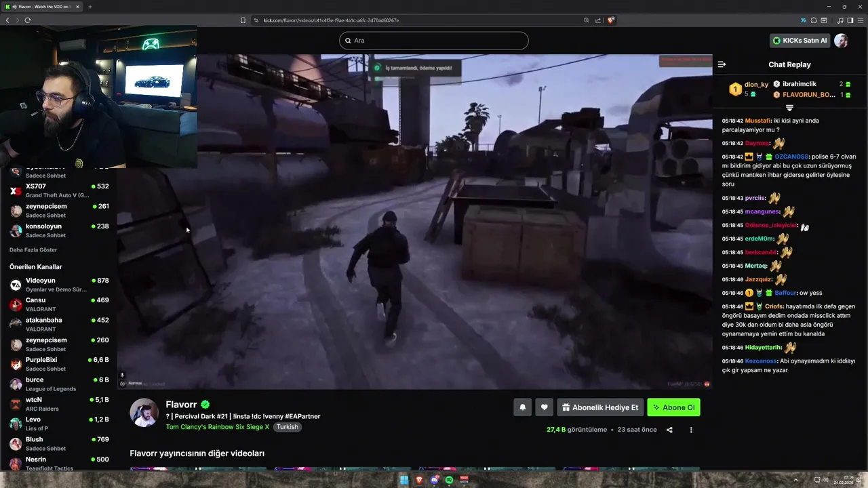868x488 pixels.
Task: Collapse chat using the Chat Replay arrow icon
Action: pyautogui.click(x=722, y=64)
